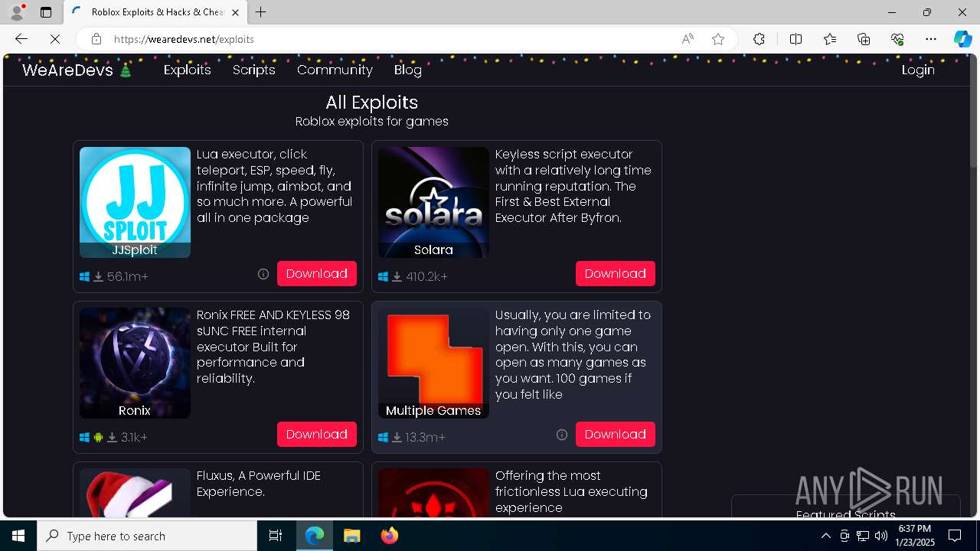Viewport: 980px width, 551px height.
Task: Open browser Extensions puzzle icon
Action: pyautogui.click(x=759, y=39)
